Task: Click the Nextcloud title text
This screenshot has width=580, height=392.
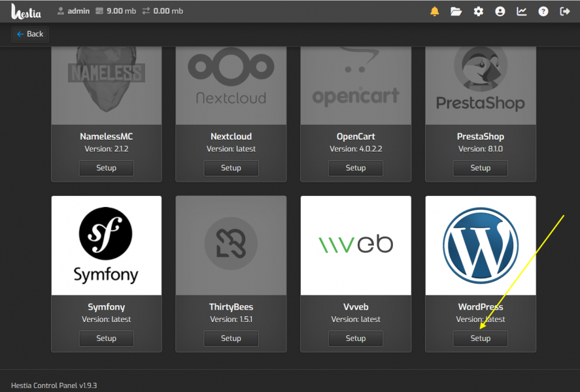Action: pos(231,137)
